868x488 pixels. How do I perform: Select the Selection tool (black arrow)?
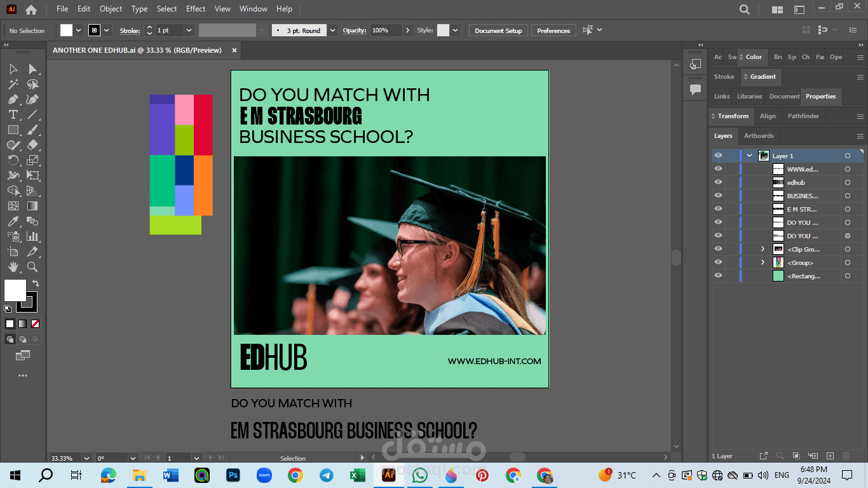click(x=13, y=69)
